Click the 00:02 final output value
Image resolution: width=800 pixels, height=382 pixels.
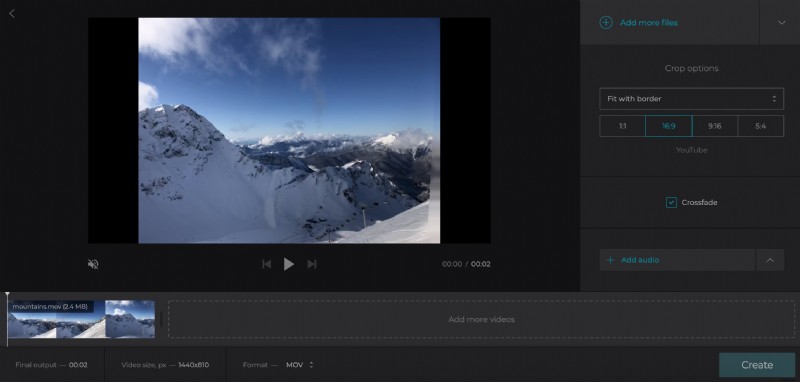point(78,365)
